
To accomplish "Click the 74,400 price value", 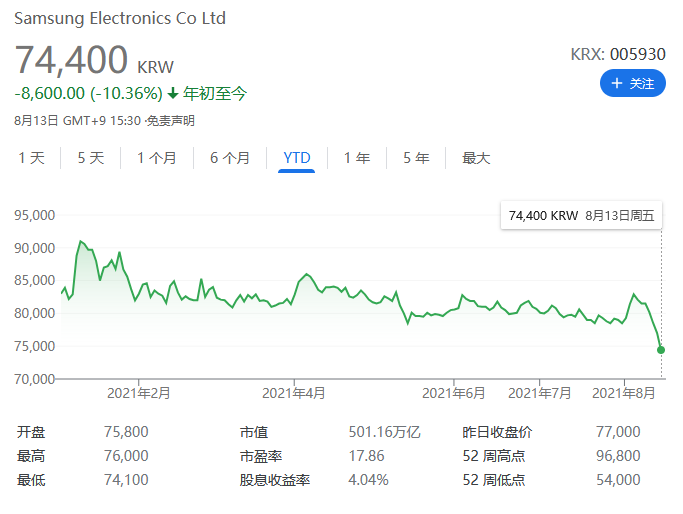I will [x=71, y=60].
